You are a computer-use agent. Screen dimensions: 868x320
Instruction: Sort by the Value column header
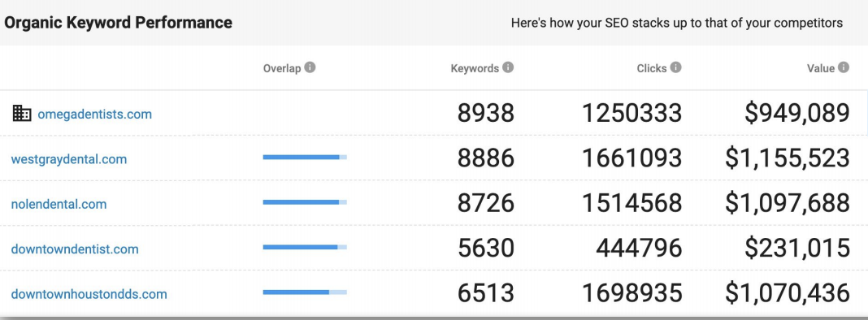pos(820,69)
